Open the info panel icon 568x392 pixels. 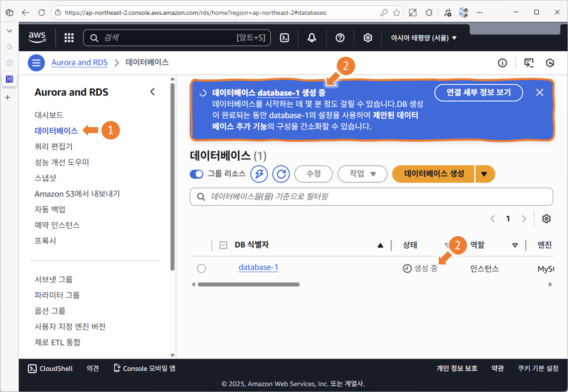coord(502,63)
